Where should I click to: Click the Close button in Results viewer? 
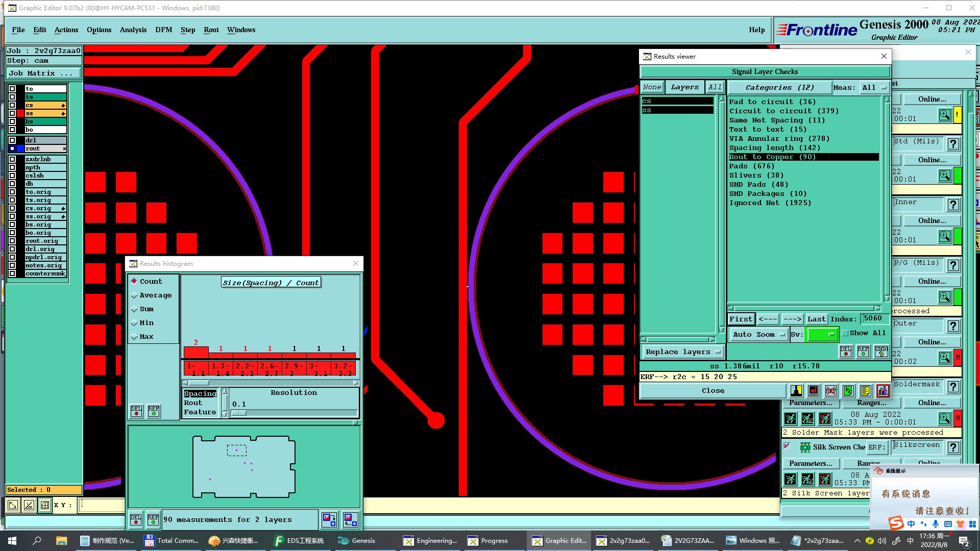click(713, 391)
